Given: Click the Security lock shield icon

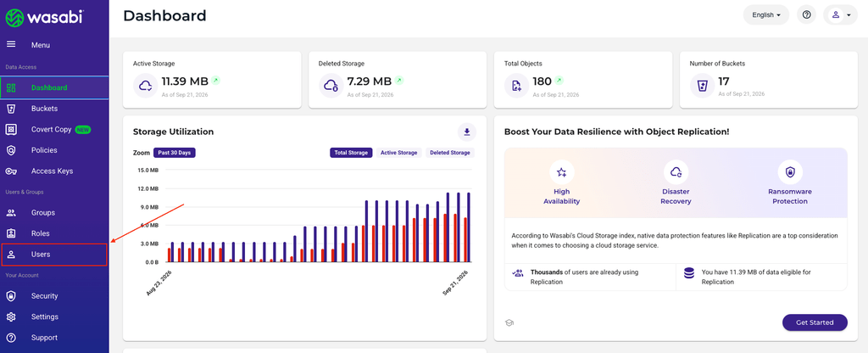Looking at the screenshot, I should (11, 296).
